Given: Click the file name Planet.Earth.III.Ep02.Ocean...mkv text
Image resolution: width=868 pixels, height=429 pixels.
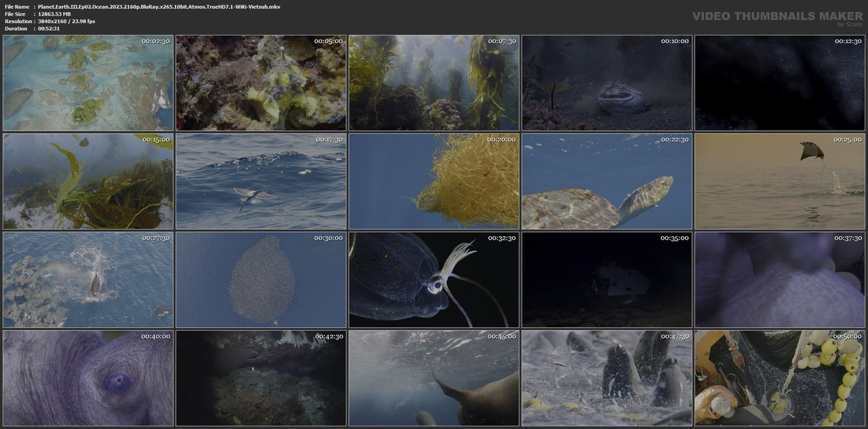Looking at the screenshot, I should pos(159,6).
